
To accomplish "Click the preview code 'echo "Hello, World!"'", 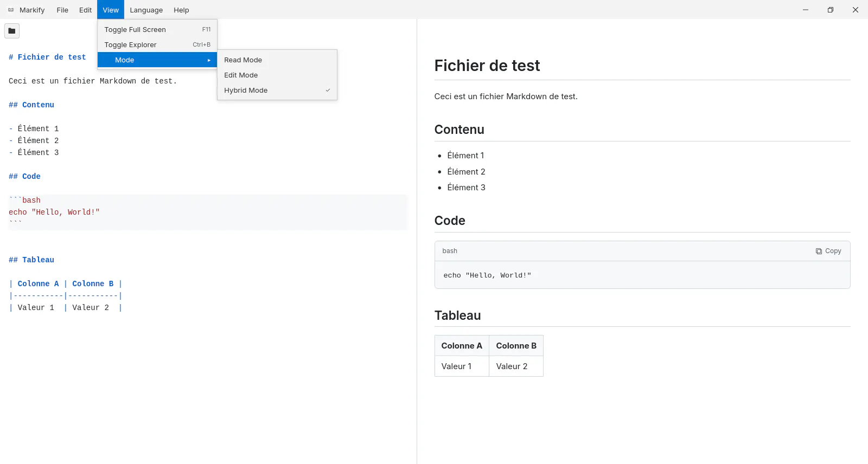I will pos(487,275).
